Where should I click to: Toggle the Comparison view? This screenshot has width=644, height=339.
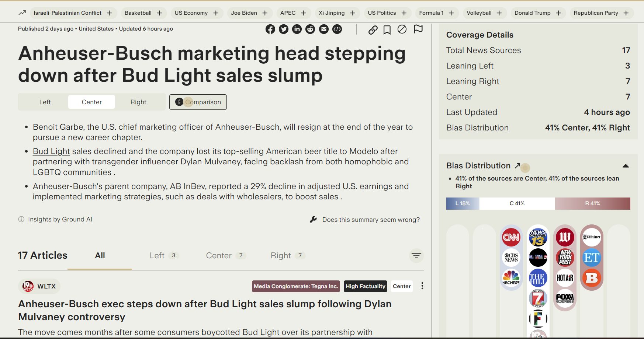click(198, 102)
